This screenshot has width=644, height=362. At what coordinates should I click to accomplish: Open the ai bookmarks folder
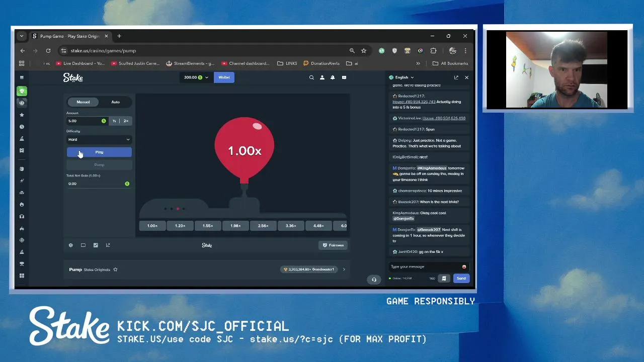(352, 63)
